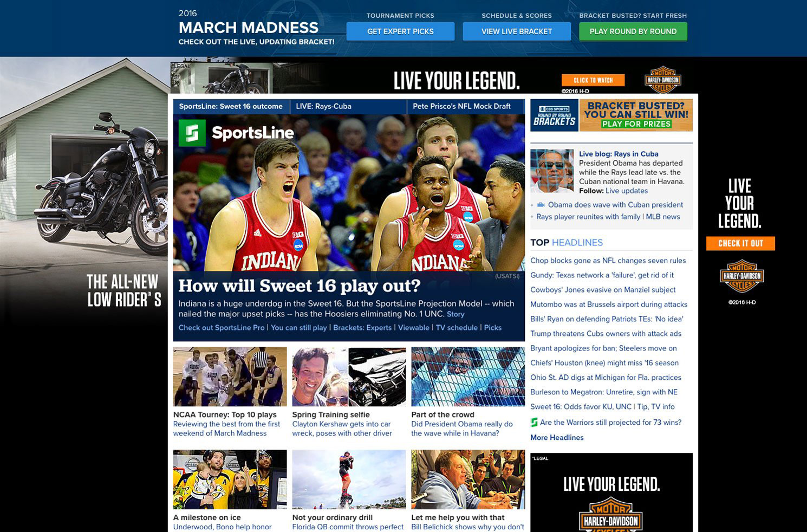Screen dimensions: 807x532
Task: Open the MLB news link
Action: 663,217
